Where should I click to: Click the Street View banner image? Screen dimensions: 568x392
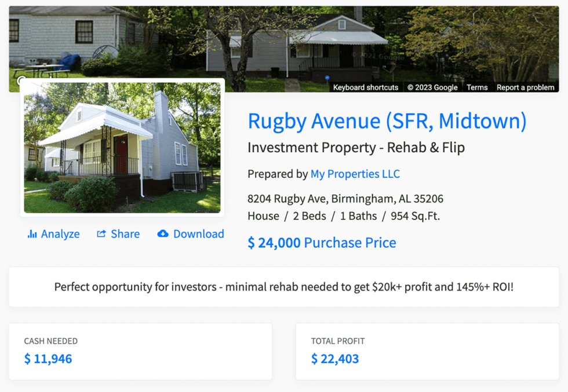[x=283, y=41]
